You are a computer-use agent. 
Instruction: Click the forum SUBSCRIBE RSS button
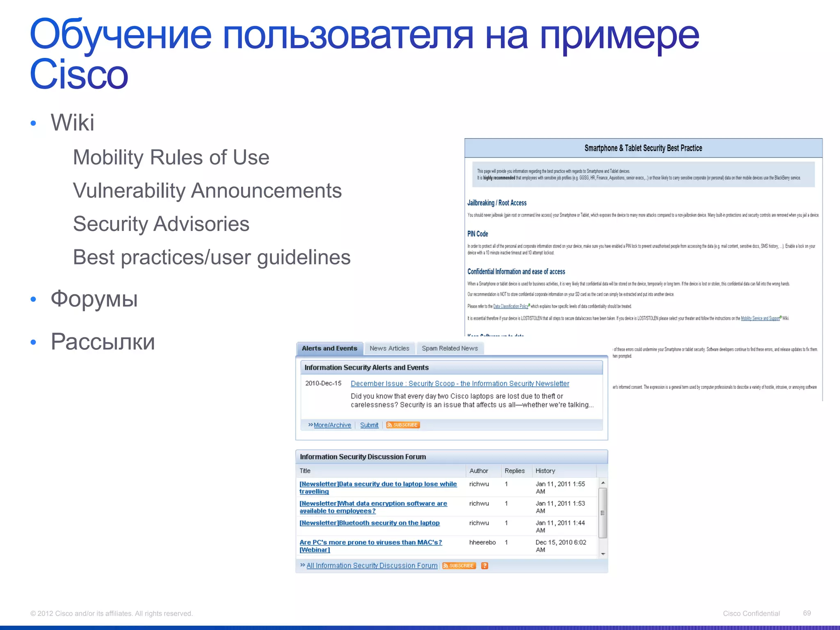tap(459, 566)
